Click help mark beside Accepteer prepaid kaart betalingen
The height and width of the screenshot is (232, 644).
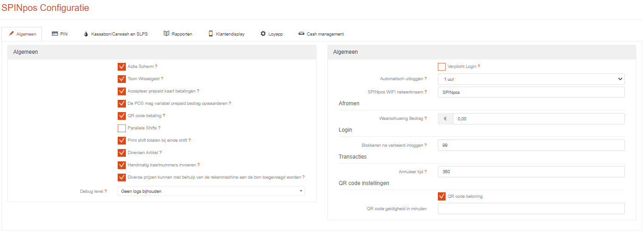(x=198, y=91)
